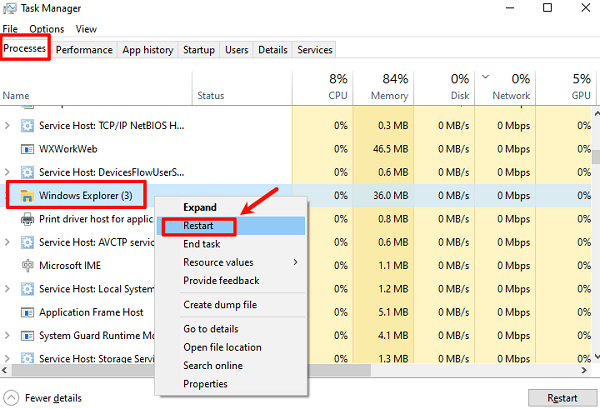600x409 pixels.
Task: Click the WXWorkWeb process icon
Action: [27, 149]
